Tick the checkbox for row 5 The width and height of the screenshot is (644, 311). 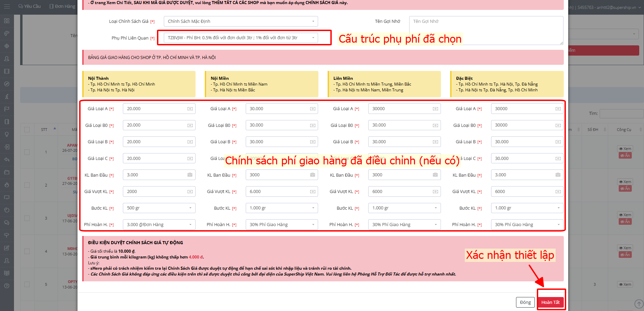[27, 284]
